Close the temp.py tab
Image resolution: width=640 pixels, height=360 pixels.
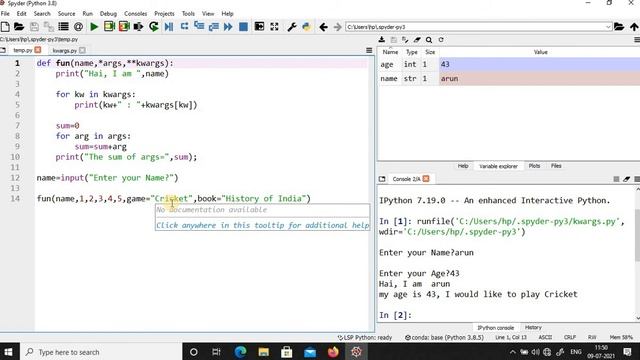pyautogui.click(x=38, y=50)
